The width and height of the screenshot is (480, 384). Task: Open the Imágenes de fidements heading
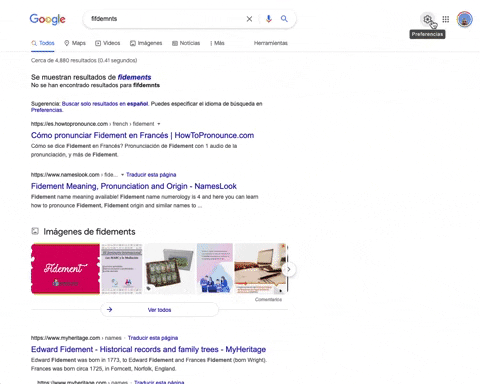click(x=89, y=232)
